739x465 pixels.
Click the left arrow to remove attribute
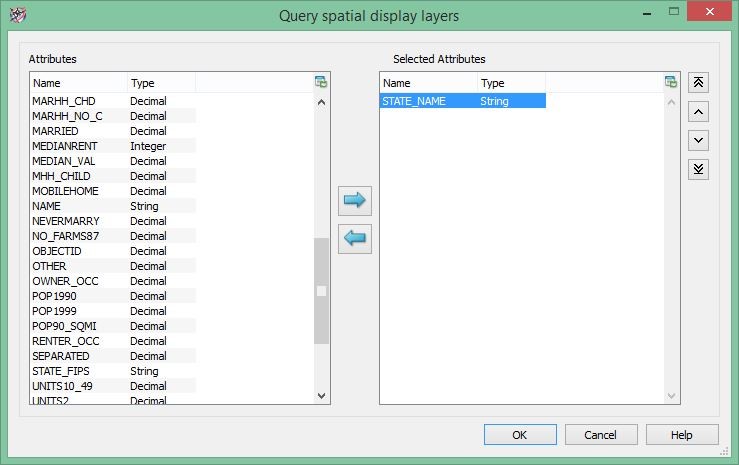click(354, 238)
